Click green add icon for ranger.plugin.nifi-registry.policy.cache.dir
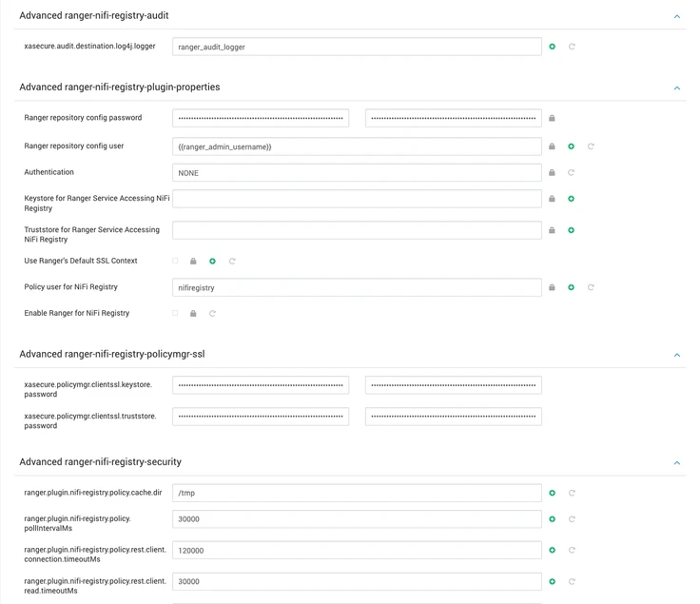Viewport: 700px width, 604px height. point(553,493)
